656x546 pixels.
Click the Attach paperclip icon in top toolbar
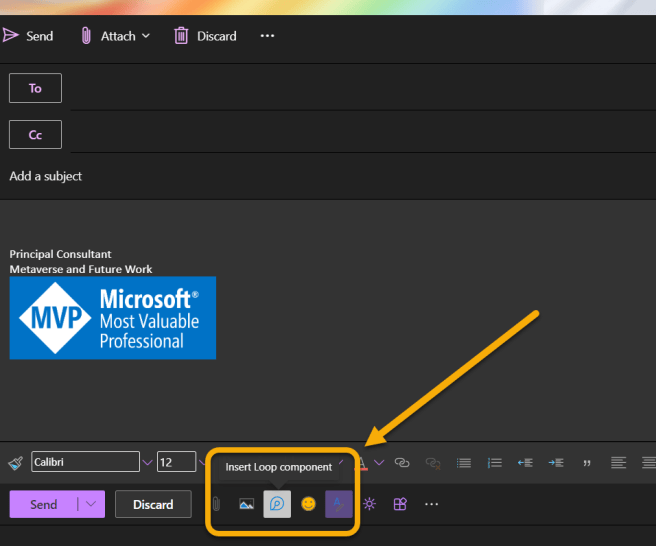(x=86, y=36)
